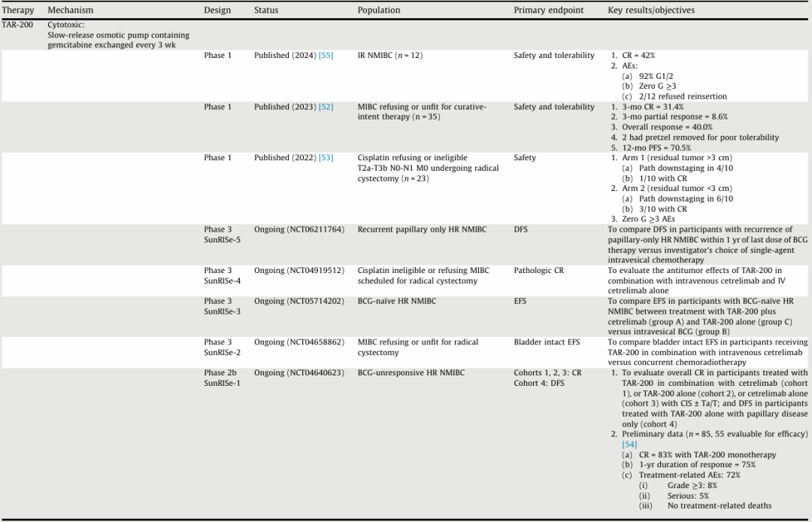The height and width of the screenshot is (522, 812).
Task: Open reference link [54] under preliminary data
Action: [x=629, y=445]
